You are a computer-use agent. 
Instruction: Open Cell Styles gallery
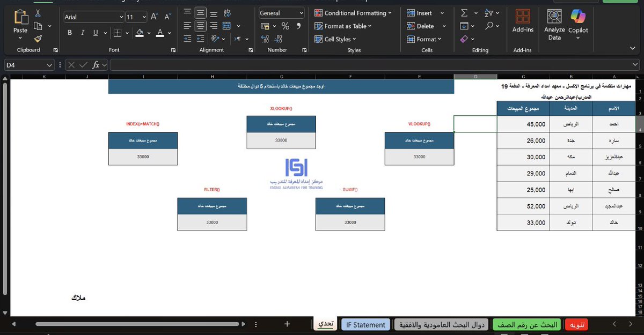tap(336, 39)
